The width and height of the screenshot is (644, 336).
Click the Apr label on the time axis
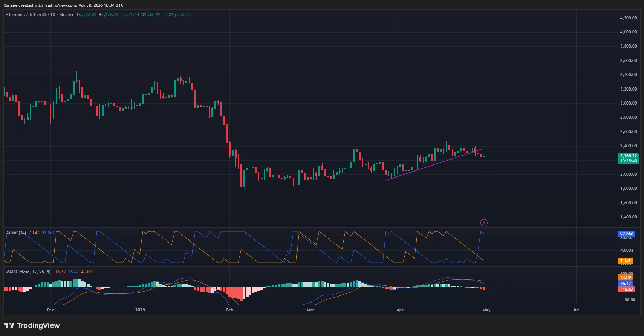[400, 310]
